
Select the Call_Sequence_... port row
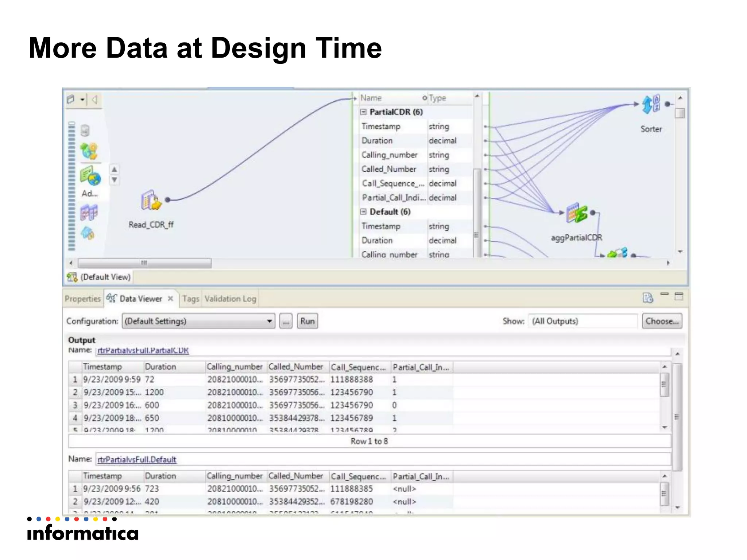click(415, 183)
